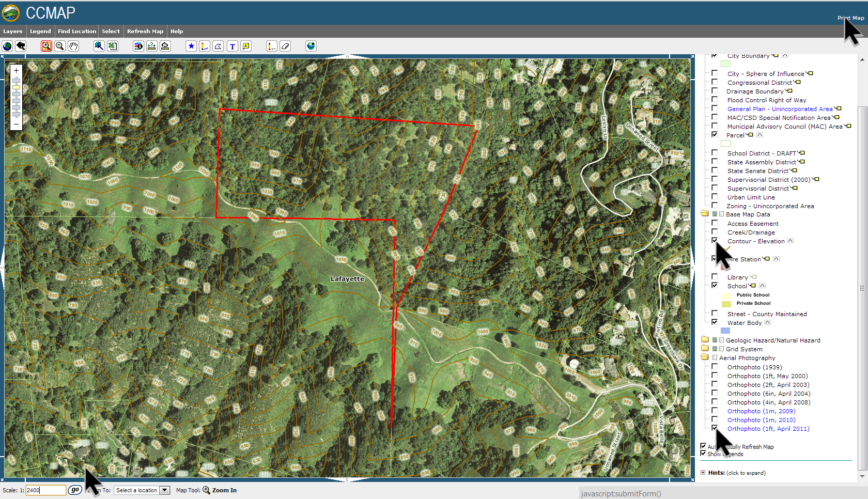Screen dimensions: 868x499
Task: Select the blue star point marker tool
Action: [191, 46]
